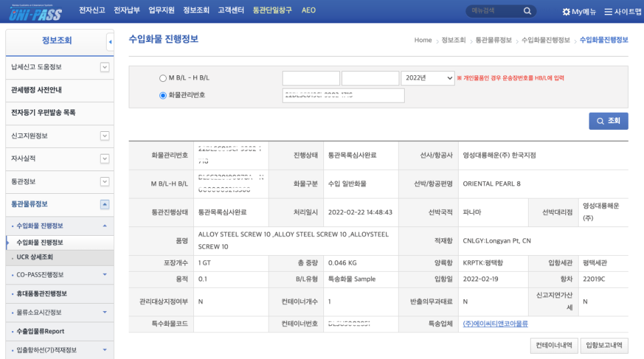
Task: Click the 화물관리번호 input field
Action: pyautogui.click(x=343, y=95)
